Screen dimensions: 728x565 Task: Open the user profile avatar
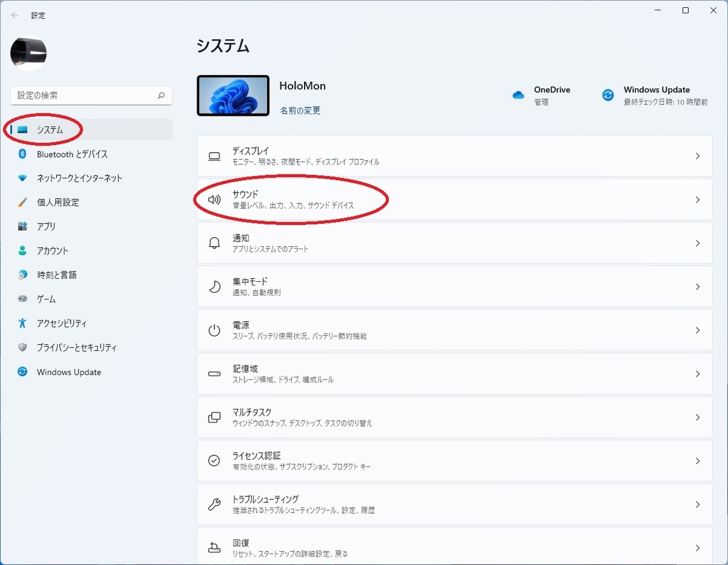(x=29, y=53)
